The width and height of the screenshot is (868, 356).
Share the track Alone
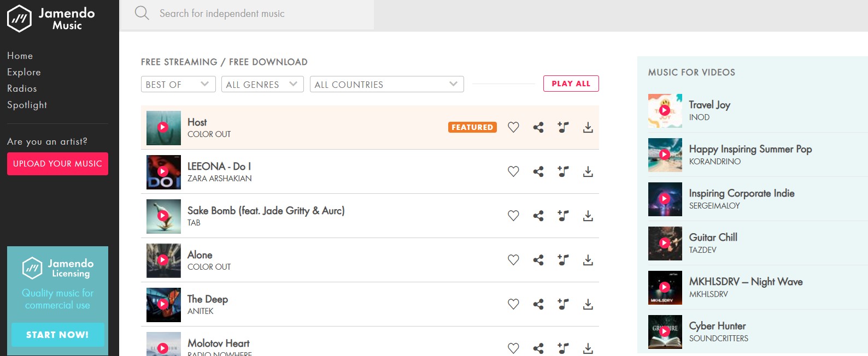pyautogui.click(x=538, y=260)
